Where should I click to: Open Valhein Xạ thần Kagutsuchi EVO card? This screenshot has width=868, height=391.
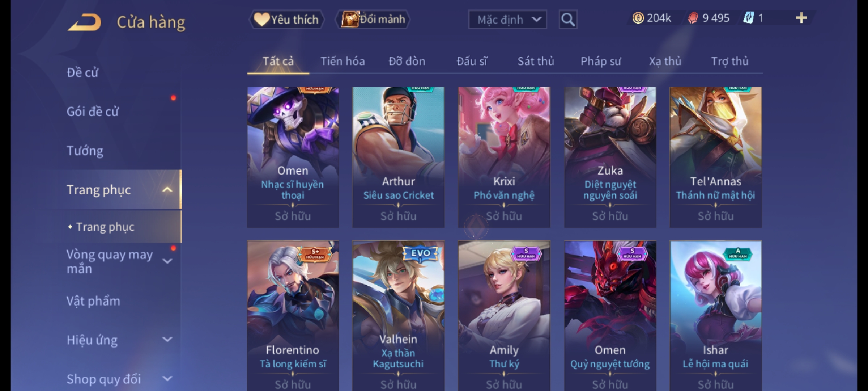[398, 316]
